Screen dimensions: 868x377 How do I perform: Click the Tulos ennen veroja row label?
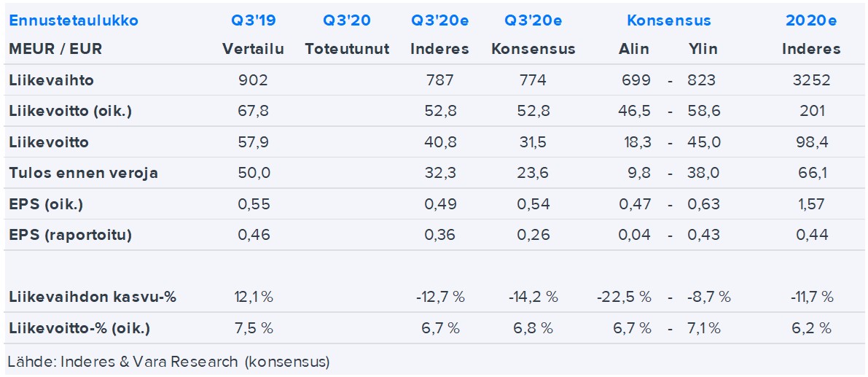point(83,174)
